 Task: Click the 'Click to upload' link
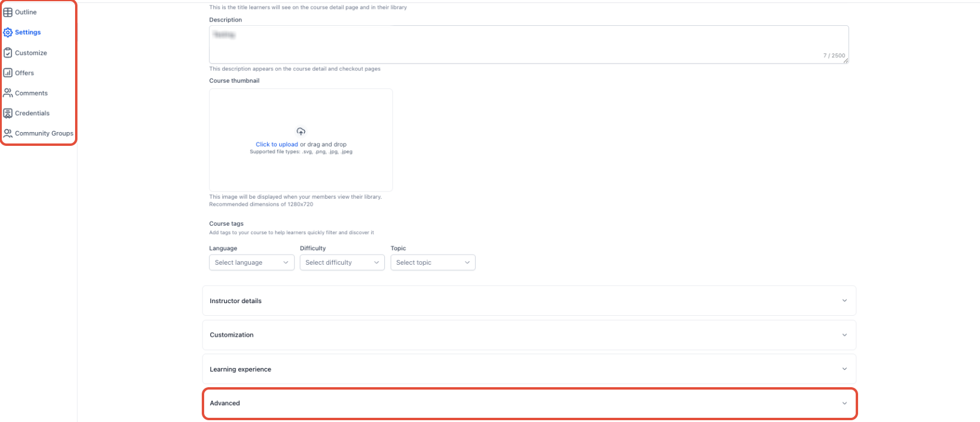pos(277,145)
